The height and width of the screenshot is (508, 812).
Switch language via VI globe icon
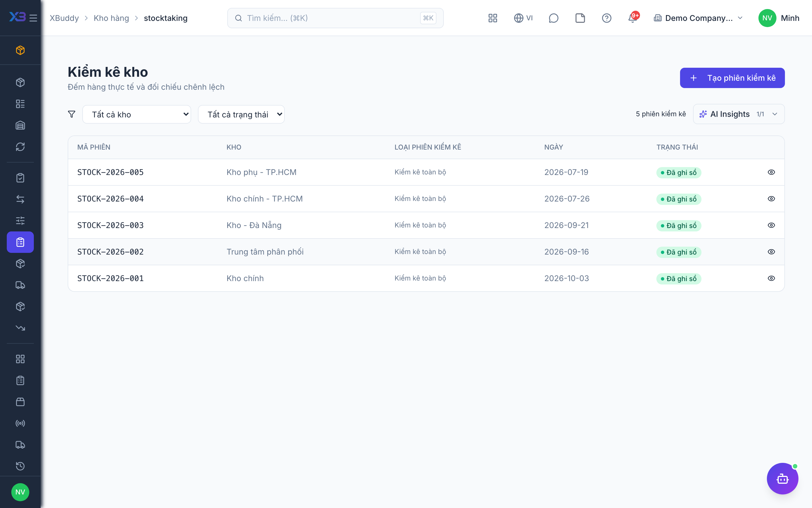tap(523, 18)
